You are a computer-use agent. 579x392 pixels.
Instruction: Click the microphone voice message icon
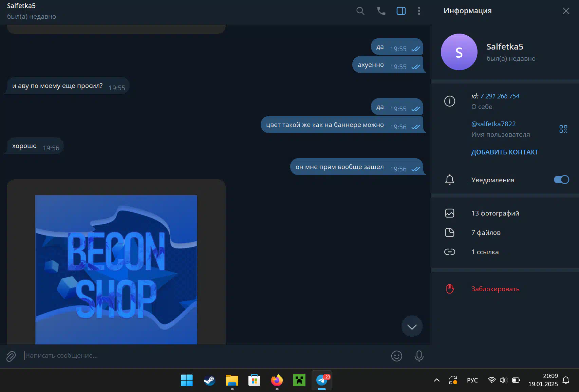point(419,356)
